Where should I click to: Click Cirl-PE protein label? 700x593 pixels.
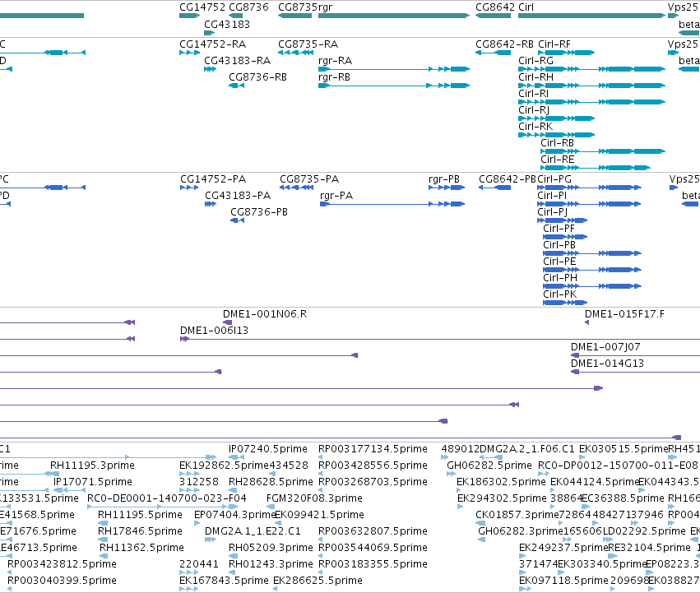point(560,262)
